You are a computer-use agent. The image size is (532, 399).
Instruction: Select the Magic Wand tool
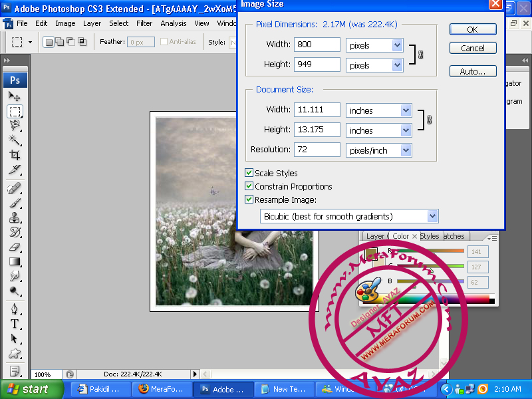tap(15, 140)
